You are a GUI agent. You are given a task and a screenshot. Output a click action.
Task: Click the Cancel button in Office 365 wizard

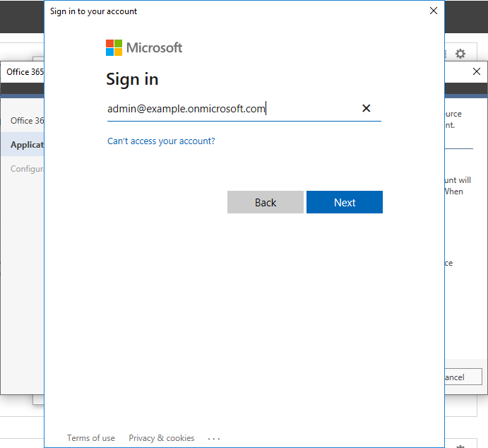pyautogui.click(x=463, y=377)
